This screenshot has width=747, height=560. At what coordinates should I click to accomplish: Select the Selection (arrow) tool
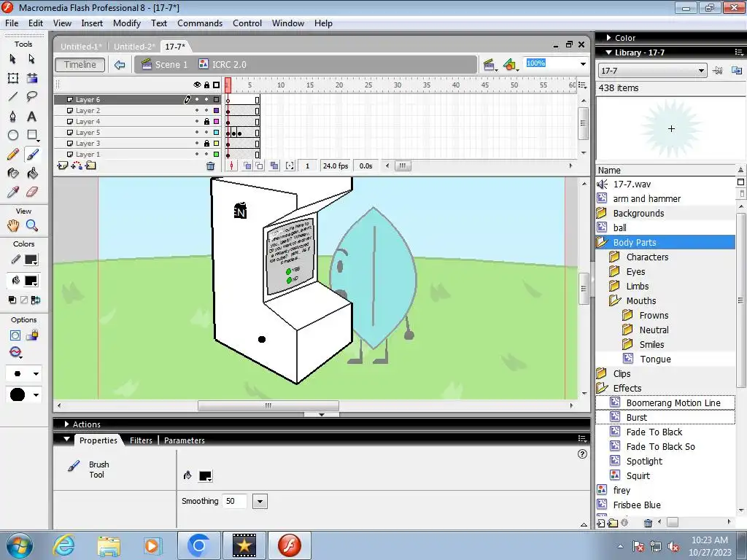13,58
